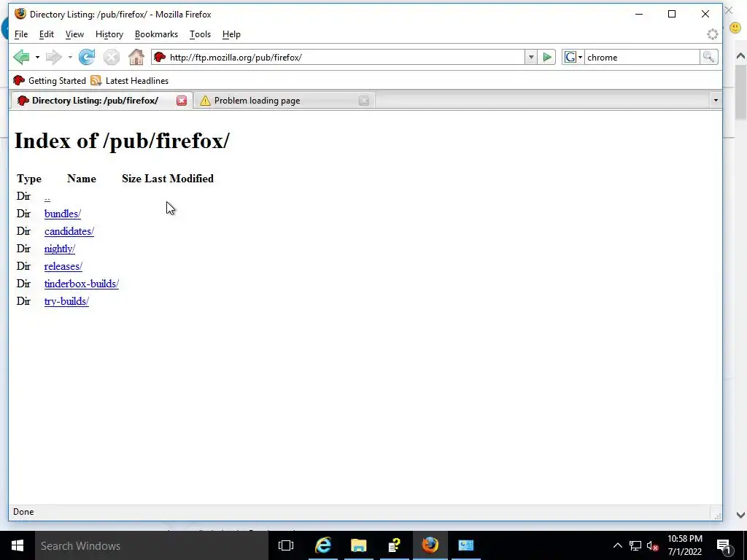Open the candidates/ directory link
The height and width of the screenshot is (560, 747).
[69, 231]
